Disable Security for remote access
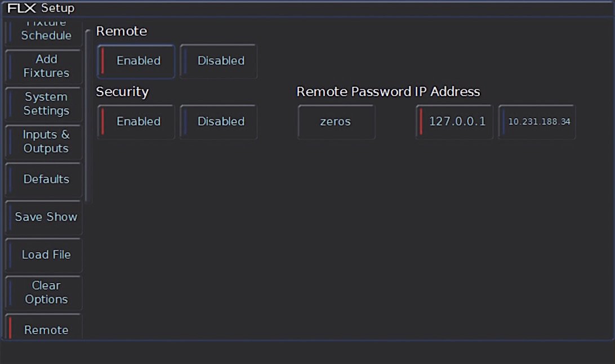 click(219, 122)
